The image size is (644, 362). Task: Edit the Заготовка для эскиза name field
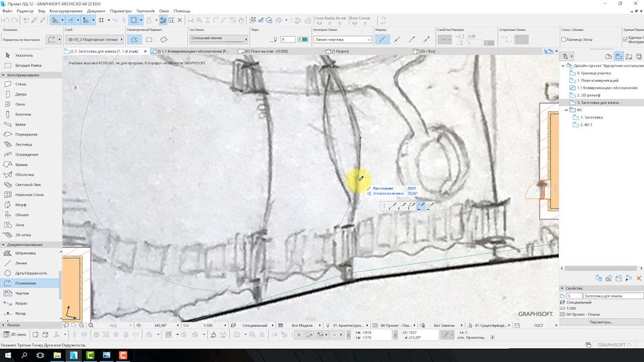click(x=613, y=296)
